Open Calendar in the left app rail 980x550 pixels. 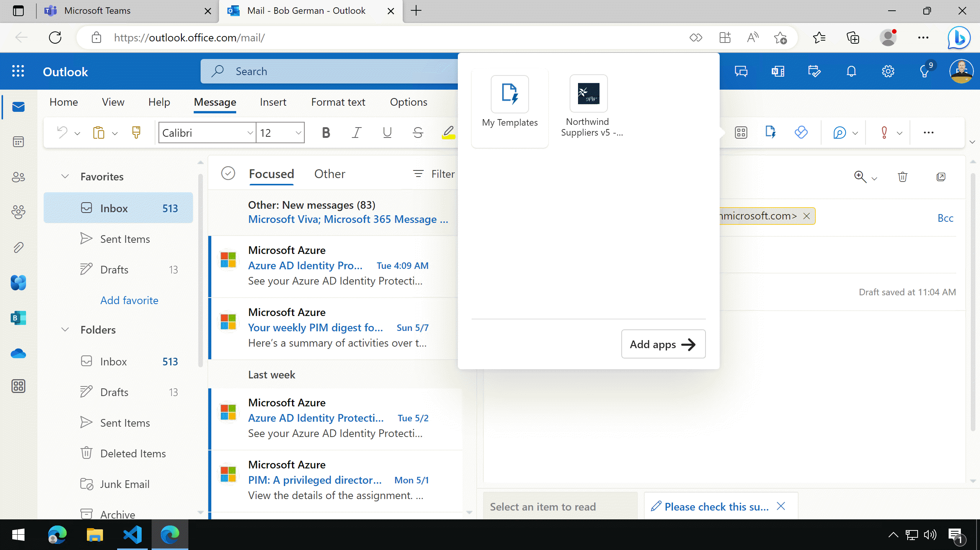click(x=18, y=142)
